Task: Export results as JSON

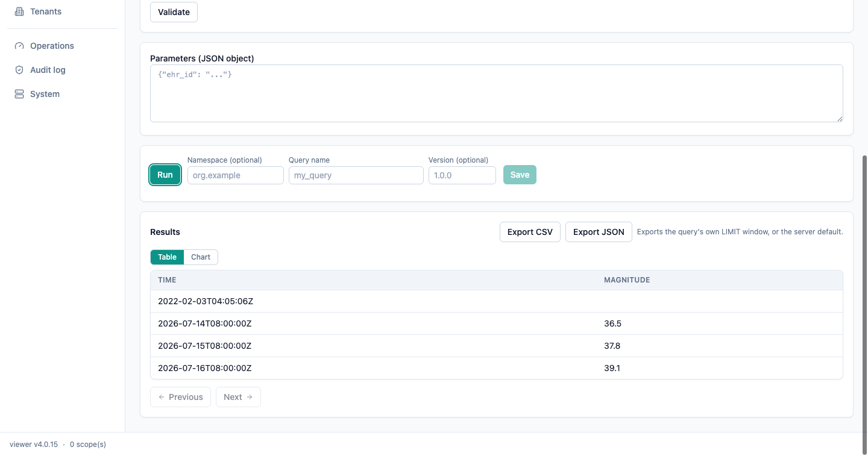Action: click(x=599, y=232)
